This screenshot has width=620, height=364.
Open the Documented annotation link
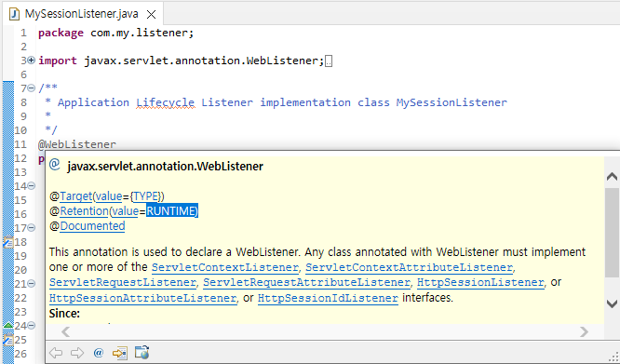[x=92, y=226]
